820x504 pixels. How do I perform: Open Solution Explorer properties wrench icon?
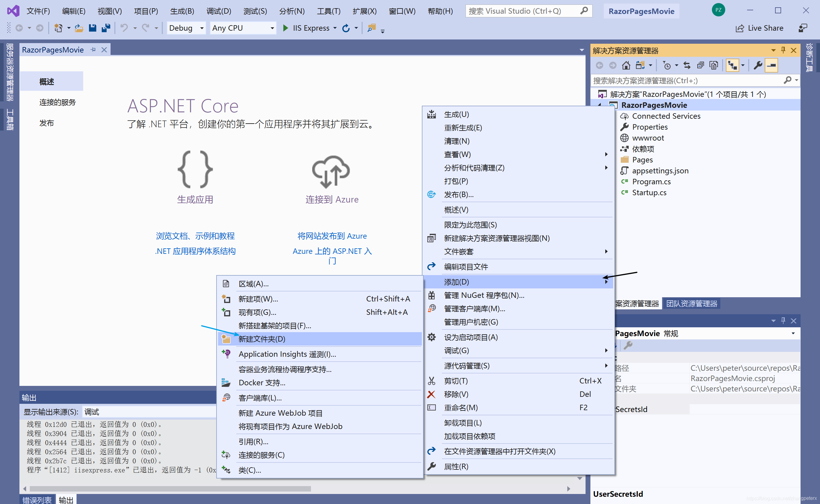[757, 65]
